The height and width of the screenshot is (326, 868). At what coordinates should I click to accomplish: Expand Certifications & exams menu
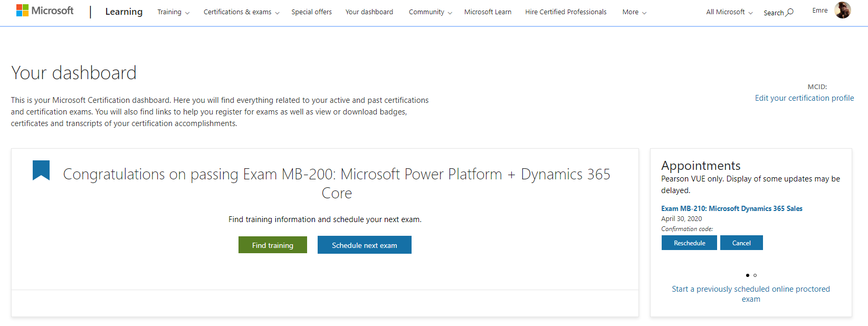point(241,12)
